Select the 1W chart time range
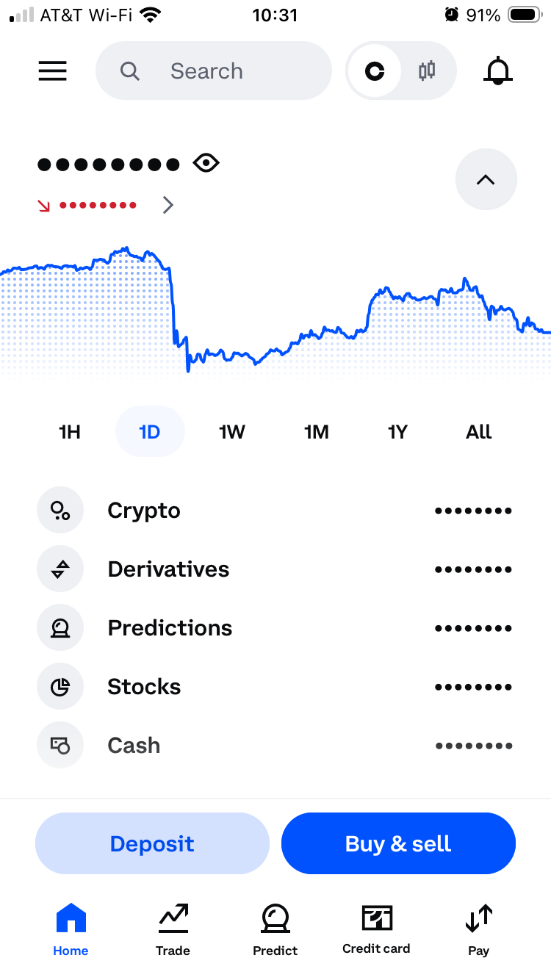The width and height of the screenshot is (551, 980). (231, 432)
